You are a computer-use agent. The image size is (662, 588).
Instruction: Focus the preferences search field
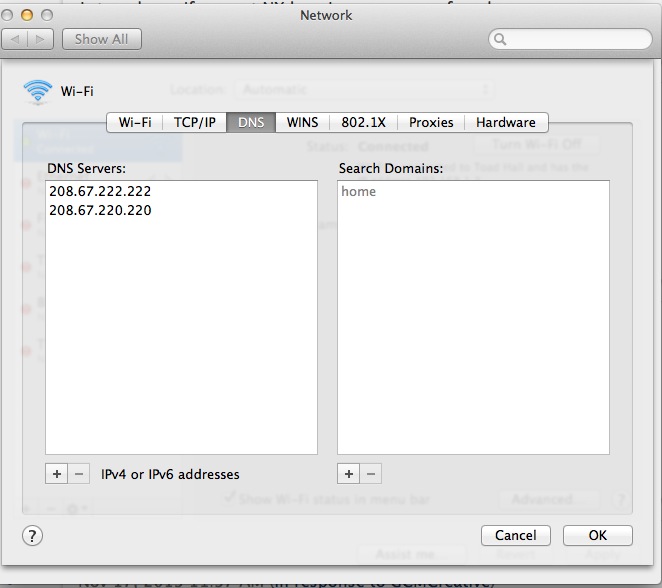pyautogui.click(x=570, y=39)
